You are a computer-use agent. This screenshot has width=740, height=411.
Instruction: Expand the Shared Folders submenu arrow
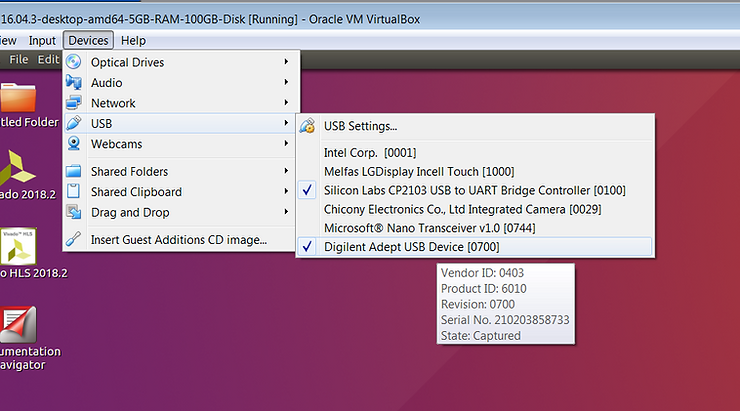tap(286, 171)
